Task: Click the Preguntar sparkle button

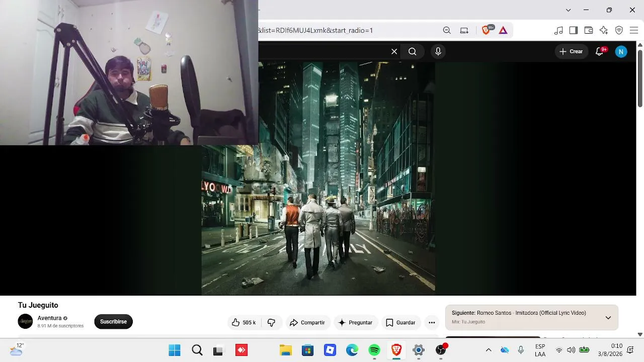Action: [356, 322]
